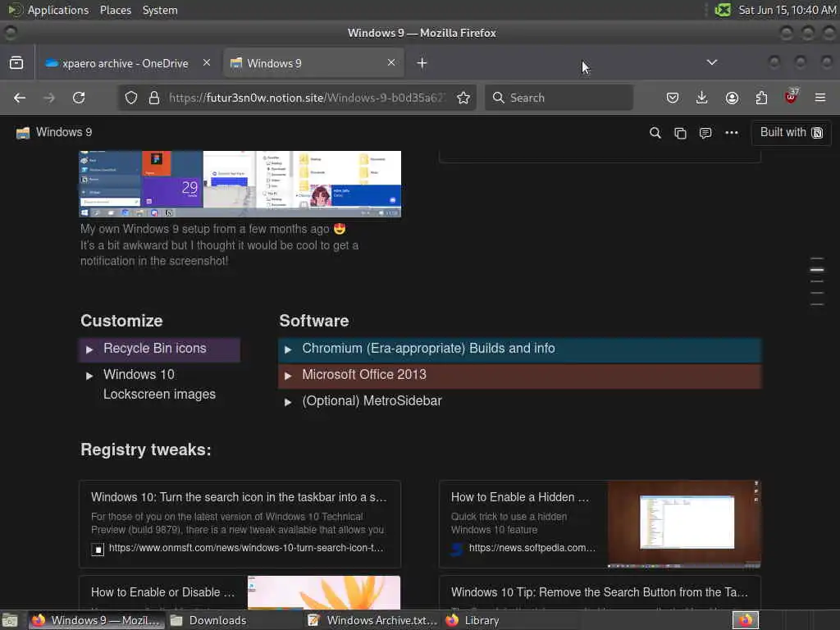Open the System menu
The height and width of the screenshot is (630, 840).
160,10
